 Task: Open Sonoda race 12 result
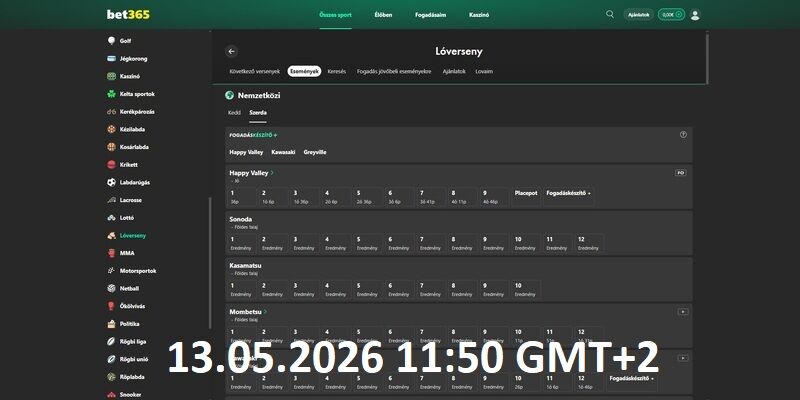click(x=589, y=243)
